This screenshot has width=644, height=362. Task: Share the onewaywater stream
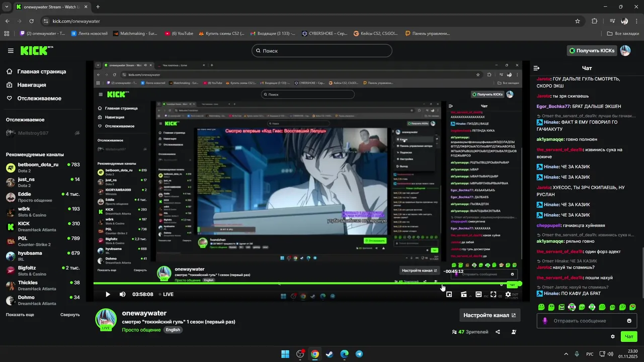pos(498,332)
